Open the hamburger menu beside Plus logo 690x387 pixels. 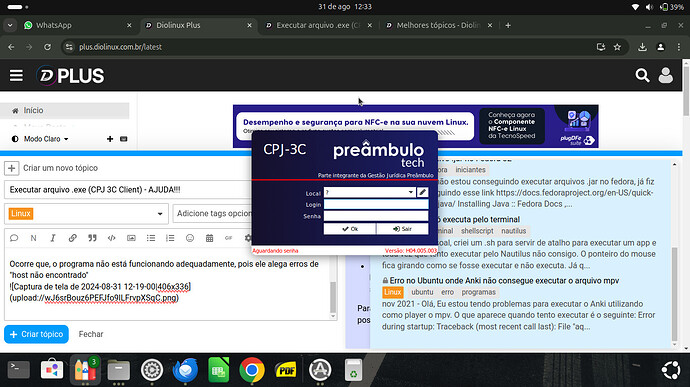tap(16, 76)
